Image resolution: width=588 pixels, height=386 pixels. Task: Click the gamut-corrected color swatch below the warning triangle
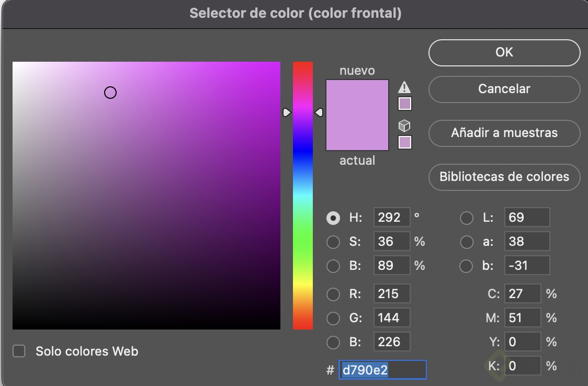405,104
